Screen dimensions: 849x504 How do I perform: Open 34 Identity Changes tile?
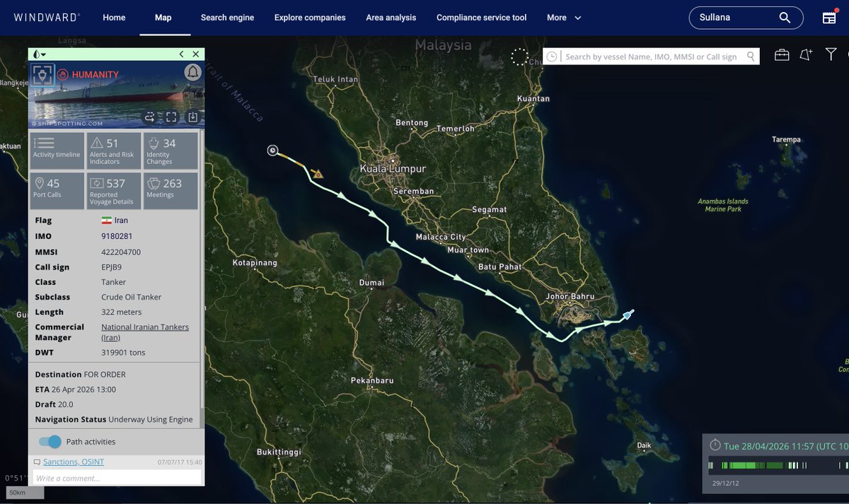coord(170,151)
